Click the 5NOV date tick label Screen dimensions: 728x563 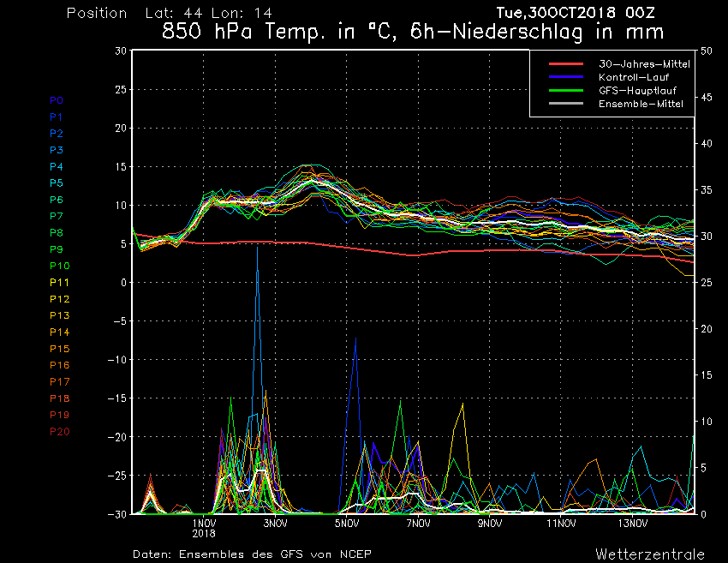coord(346,523)
